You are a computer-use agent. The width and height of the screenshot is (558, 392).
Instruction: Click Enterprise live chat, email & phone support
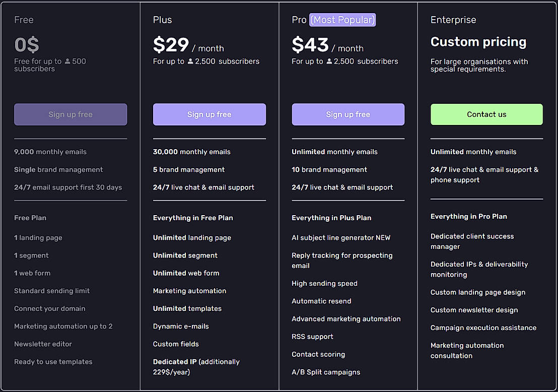[x=484, y=175]
